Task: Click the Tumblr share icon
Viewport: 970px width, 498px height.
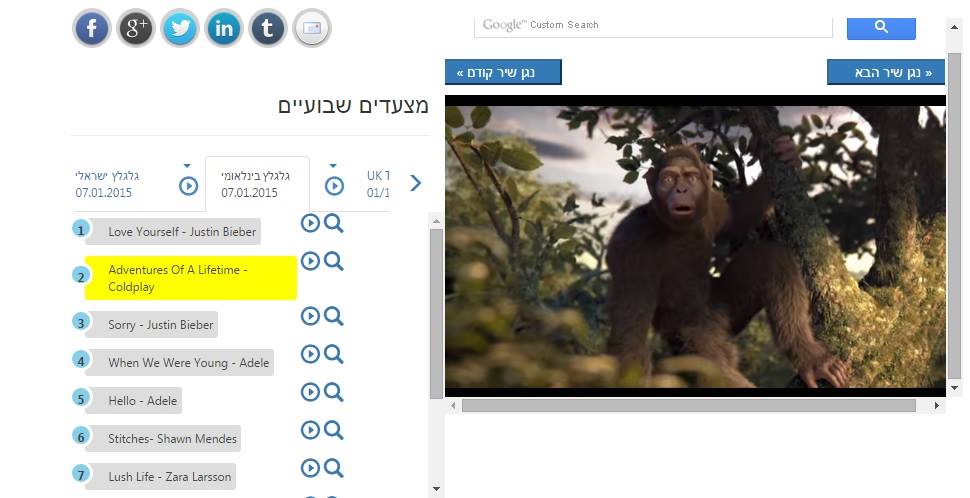Action: [267, 28]
